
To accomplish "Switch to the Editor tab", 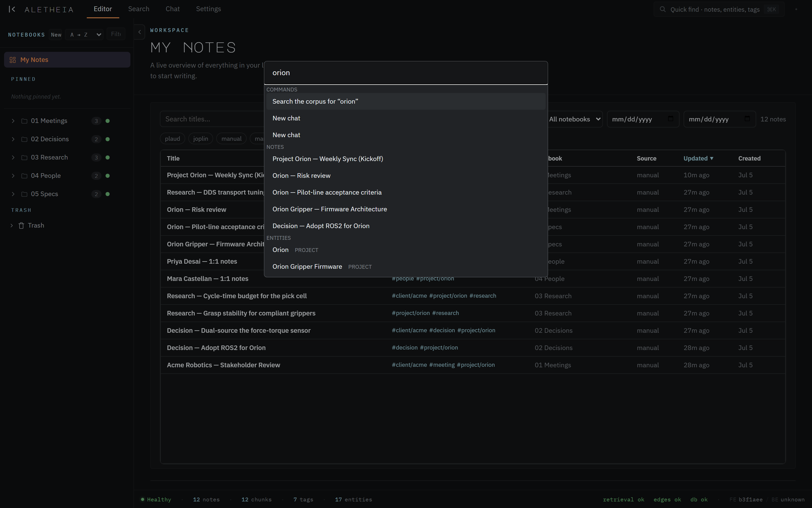I will click(x=103, y=9).
